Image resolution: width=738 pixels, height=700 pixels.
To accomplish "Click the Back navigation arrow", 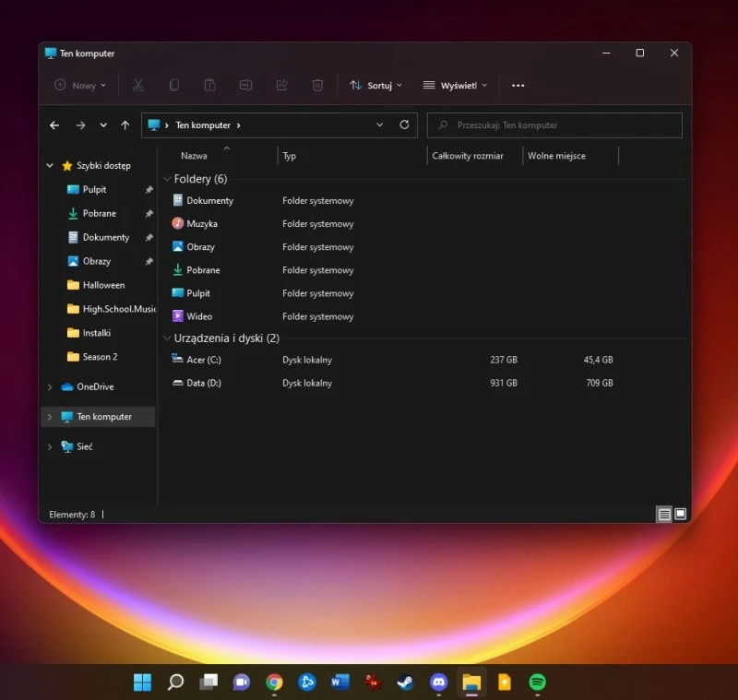I will (x=54, y=125).
